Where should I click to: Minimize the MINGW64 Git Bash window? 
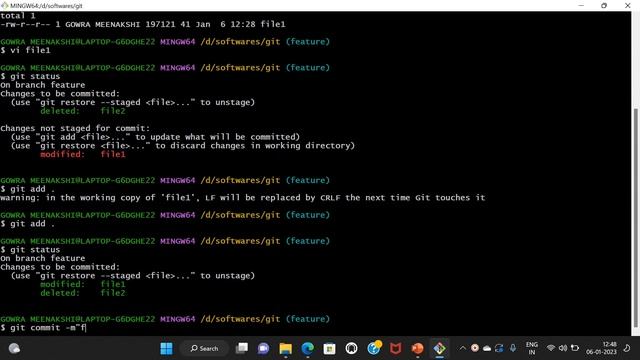pyautogui.click(x=581, y=5)
